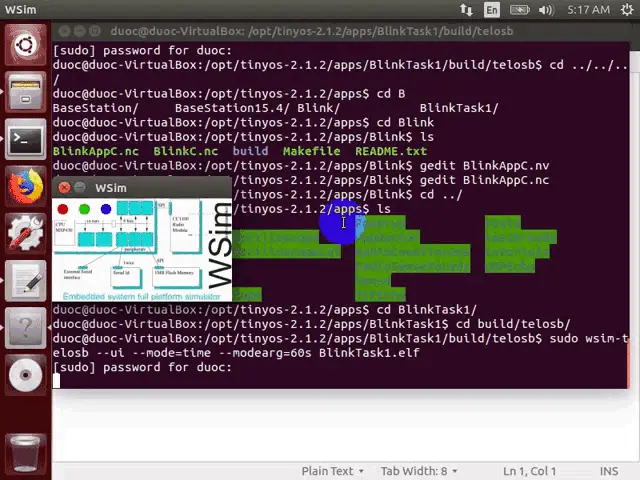The width and height of the screenshot is (640, 480).
Task: Close the terminal window
Action: 64,31
